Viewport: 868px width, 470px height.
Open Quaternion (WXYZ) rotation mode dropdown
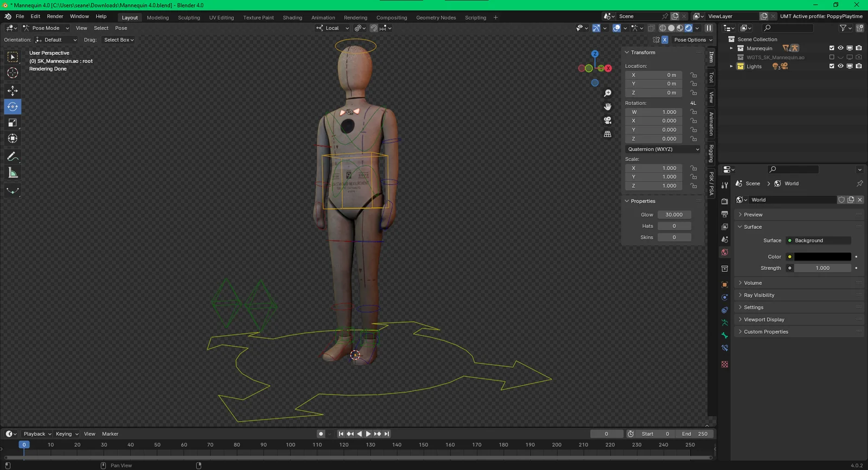point(663,149)
